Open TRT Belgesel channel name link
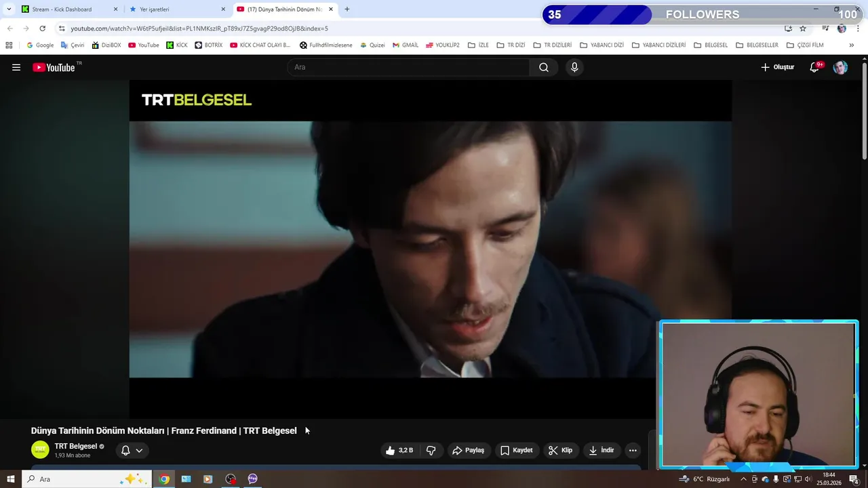The height and width of the screenshot is (488, 868). pyautogui.click(x=76, y=446)
